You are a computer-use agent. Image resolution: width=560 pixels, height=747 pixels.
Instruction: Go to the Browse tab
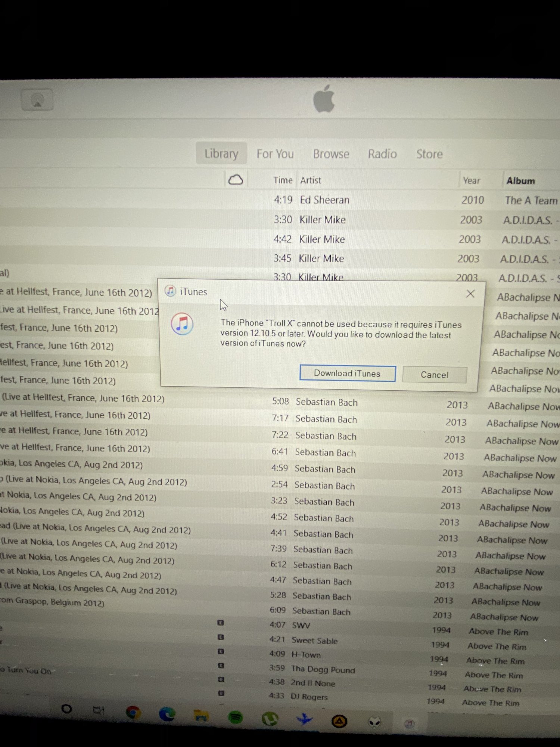point(331,154)
